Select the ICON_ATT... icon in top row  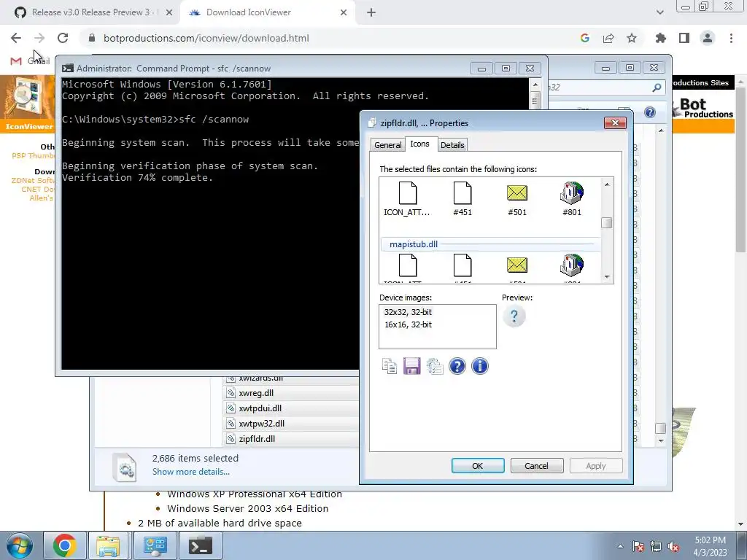point(407,199)
